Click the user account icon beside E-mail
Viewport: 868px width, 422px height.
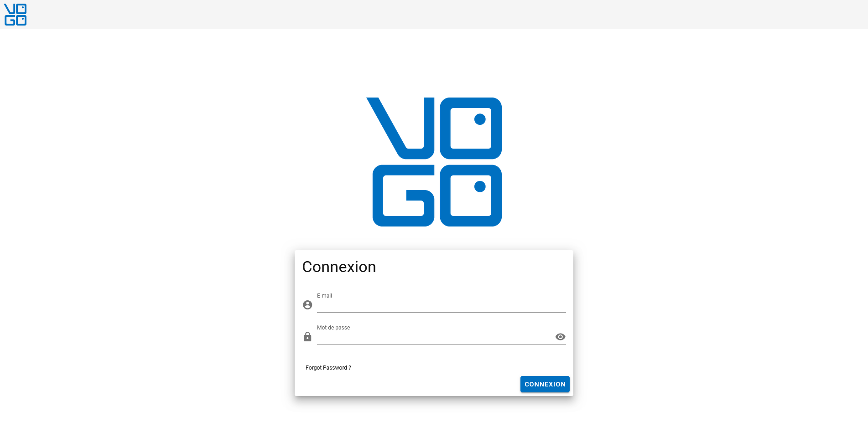pos(307,305)
